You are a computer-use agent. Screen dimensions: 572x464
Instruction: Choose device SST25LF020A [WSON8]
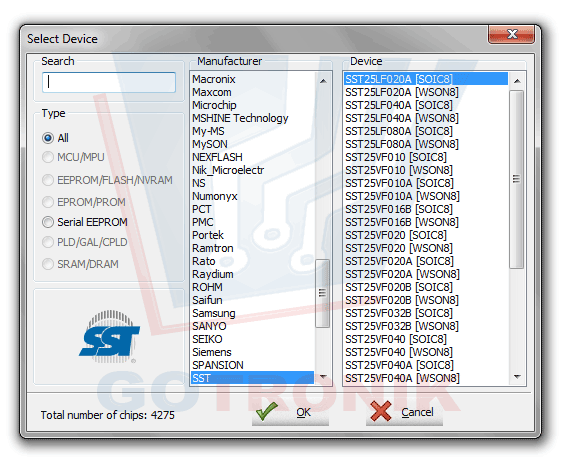pos(426,92)
